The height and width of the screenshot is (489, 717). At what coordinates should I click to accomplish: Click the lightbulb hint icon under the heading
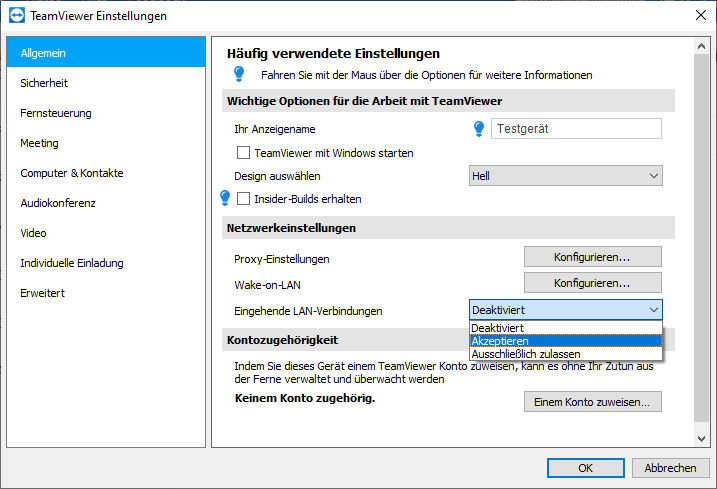pyautogui.click(x=239, y=74)
